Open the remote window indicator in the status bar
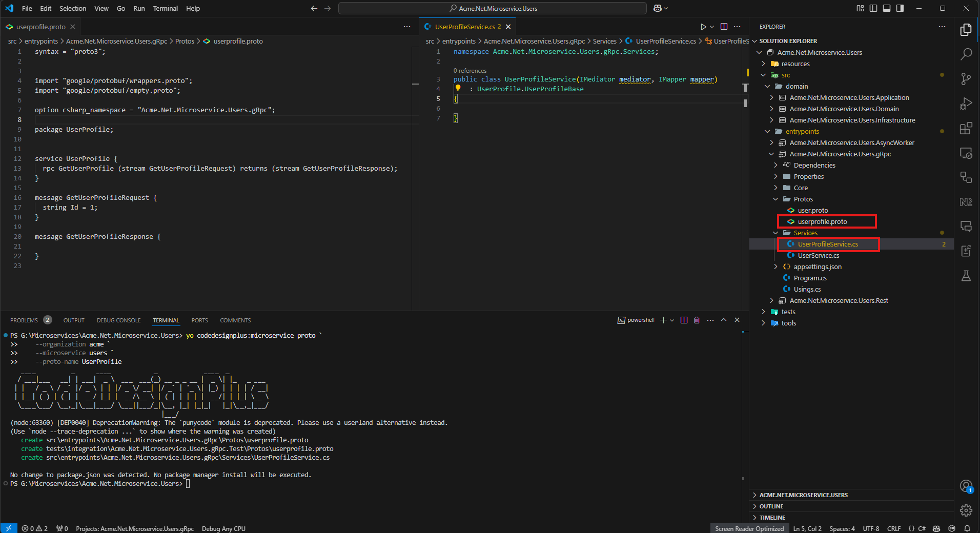Screen dimensions: 980x533 pos(9,528)
